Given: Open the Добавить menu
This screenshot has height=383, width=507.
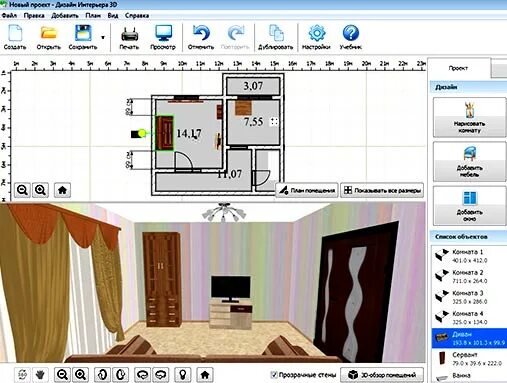Looking at the screenshot, I should (x=65, y=16).
